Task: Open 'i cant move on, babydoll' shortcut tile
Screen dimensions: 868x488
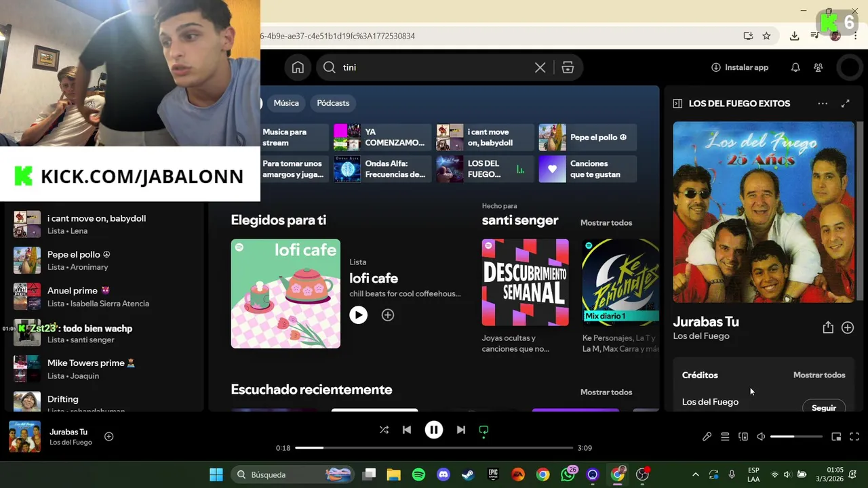Action: (x=485, y=138)
